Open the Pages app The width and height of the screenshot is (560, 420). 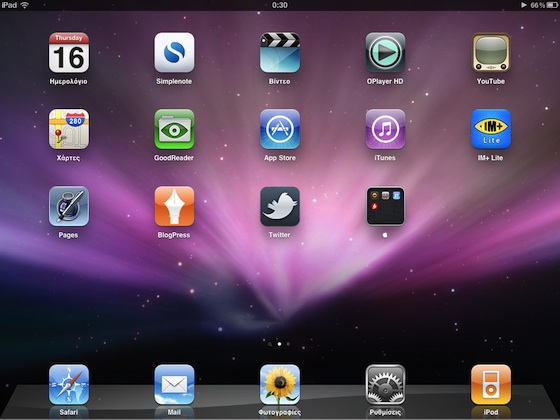coord(69,206)
